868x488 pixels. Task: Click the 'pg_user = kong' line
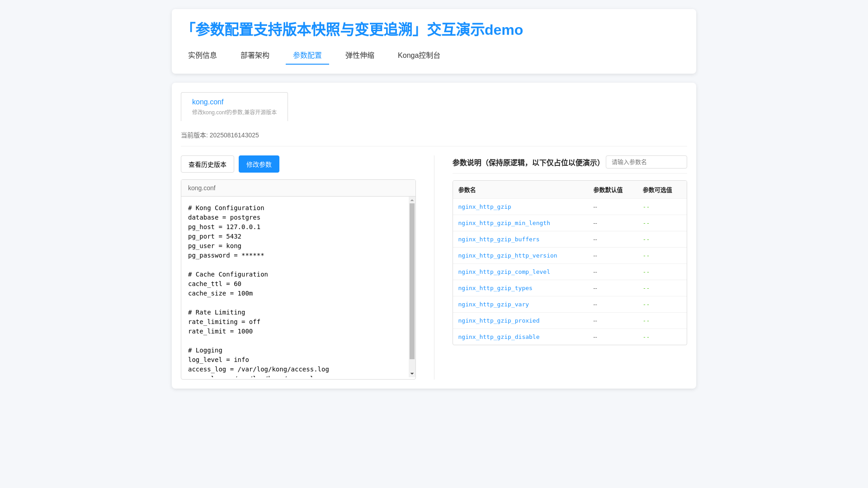215,246
